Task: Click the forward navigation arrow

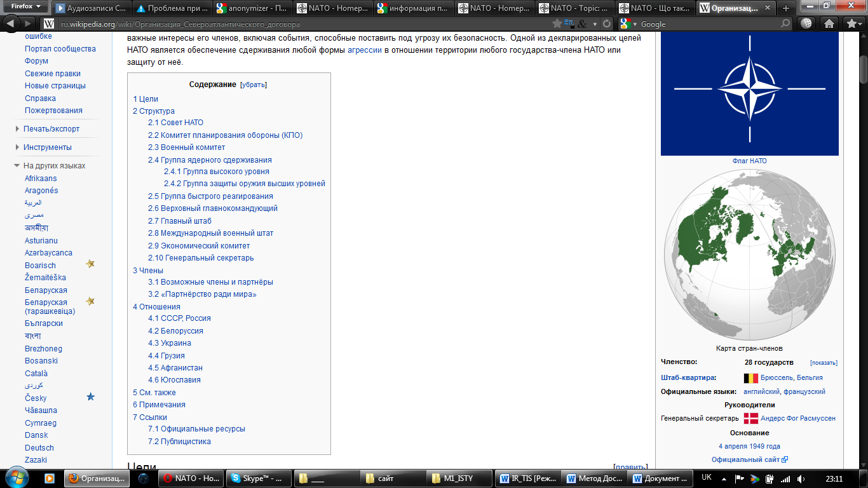Action: tap(27, 24)
